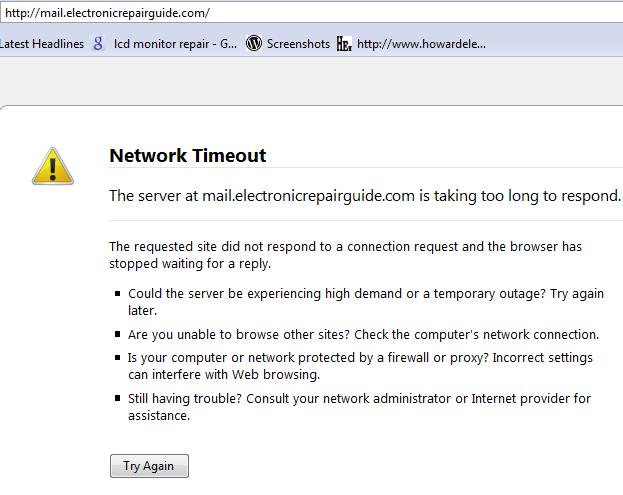Click the square bullet marker before 'Are you unable'
This screenshot has width=623, height=495.
click(117, 335)
